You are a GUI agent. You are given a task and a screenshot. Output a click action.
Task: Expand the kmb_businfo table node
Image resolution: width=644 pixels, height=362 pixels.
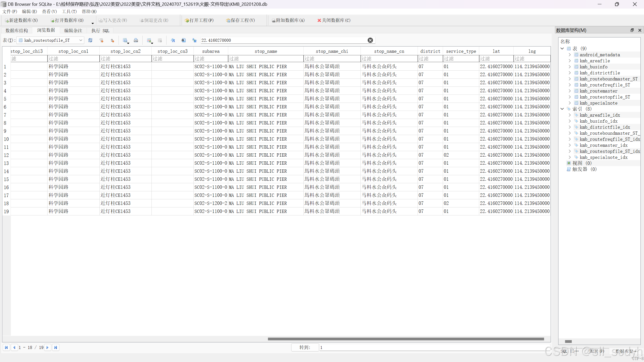coord(570,67)
